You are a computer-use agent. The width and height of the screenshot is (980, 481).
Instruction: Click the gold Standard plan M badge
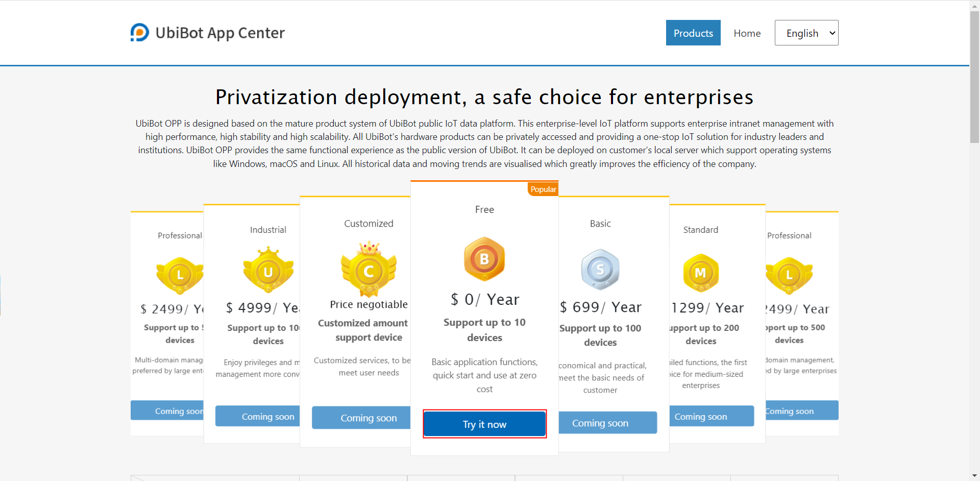pos(701,273)
